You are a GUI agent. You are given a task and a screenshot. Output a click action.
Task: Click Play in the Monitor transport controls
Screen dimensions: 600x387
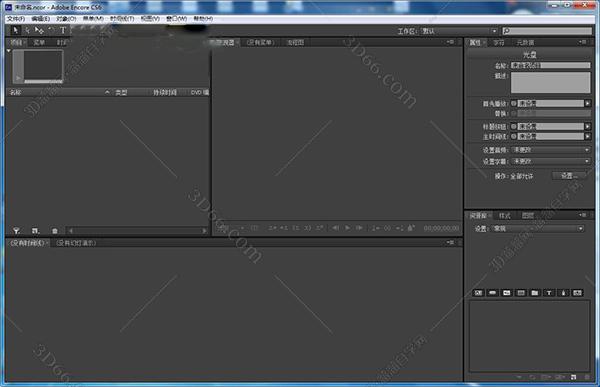[x=347, y=228]
